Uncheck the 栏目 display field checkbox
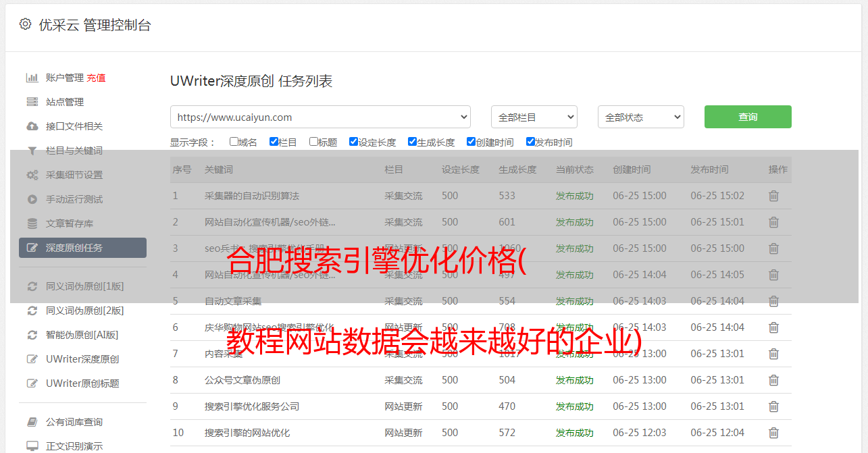This screenshot has width=868, height=453. tap(274, 142)
